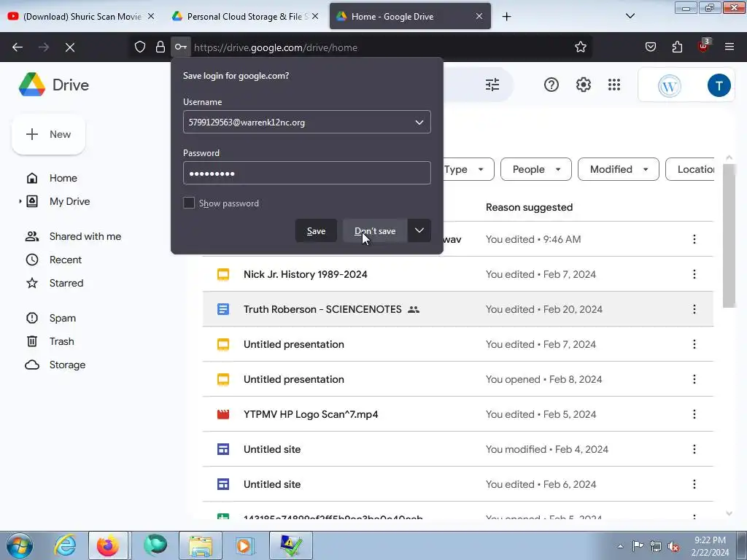Viewport: 747px width, 560px height.
Task: Open a new browser tab
Action: 506,16
